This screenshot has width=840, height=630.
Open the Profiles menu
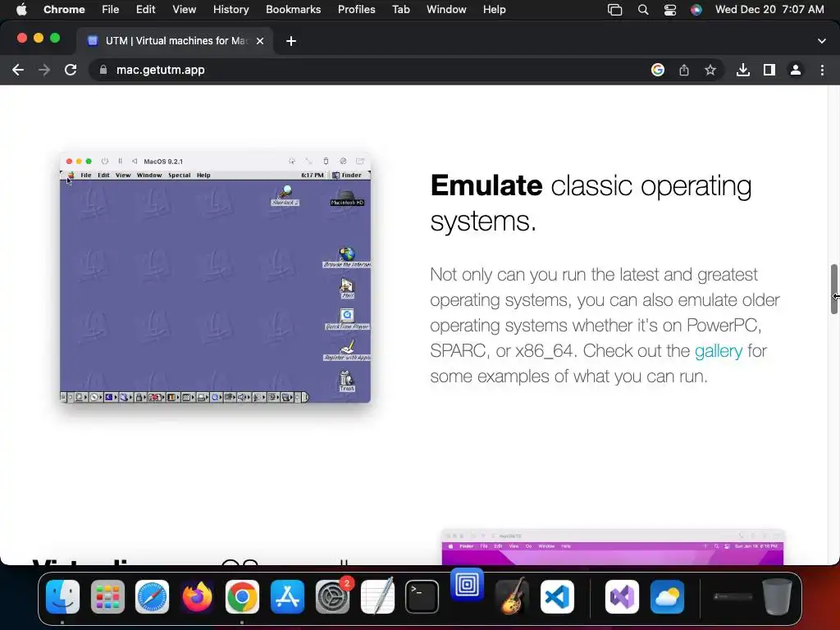[356, 10]
